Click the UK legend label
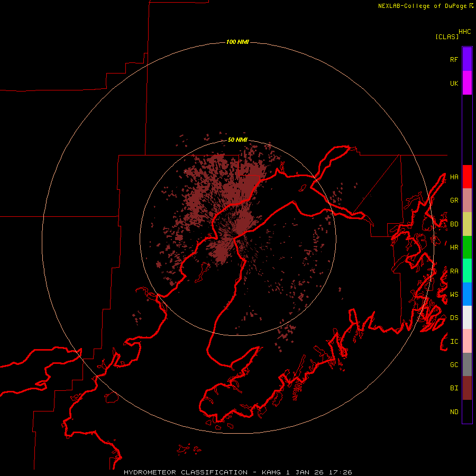 [x=454, y=83]
